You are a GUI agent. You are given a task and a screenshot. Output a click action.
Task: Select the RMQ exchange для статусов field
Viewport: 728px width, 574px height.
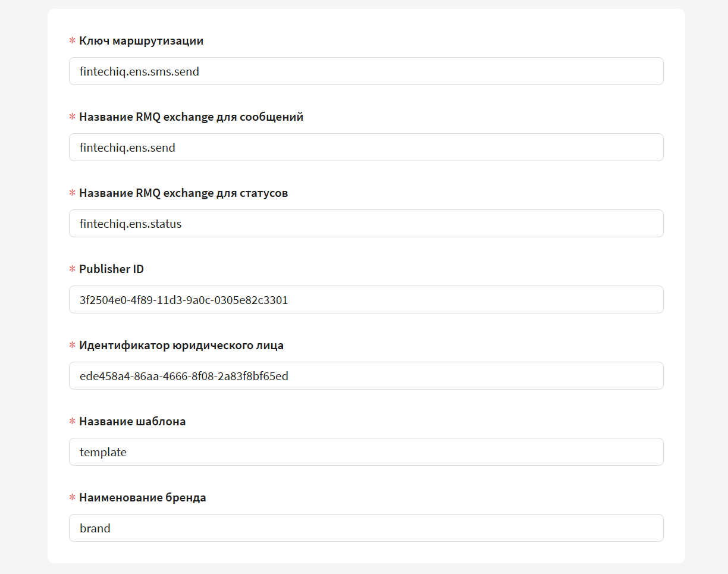[x=366, y=224]
